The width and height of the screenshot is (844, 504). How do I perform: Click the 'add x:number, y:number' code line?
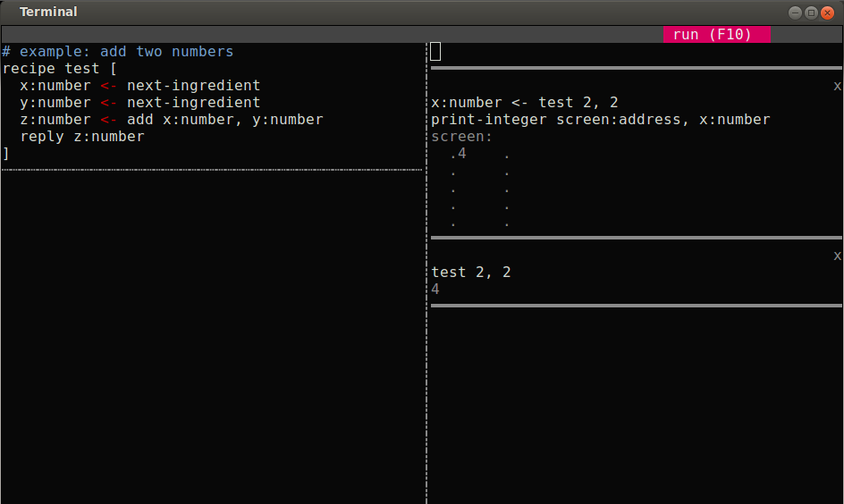pos(171,120)
